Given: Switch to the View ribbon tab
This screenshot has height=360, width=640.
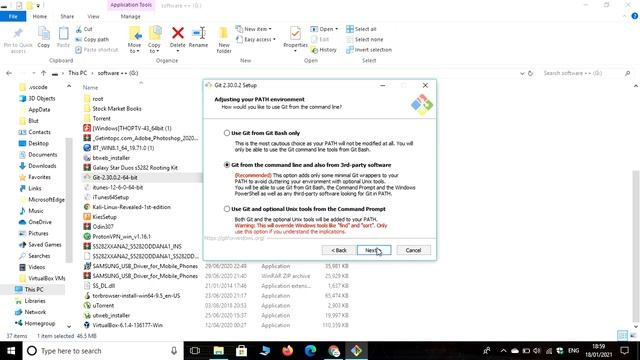Looking at the screenshot, I should (x=93, y=16).
